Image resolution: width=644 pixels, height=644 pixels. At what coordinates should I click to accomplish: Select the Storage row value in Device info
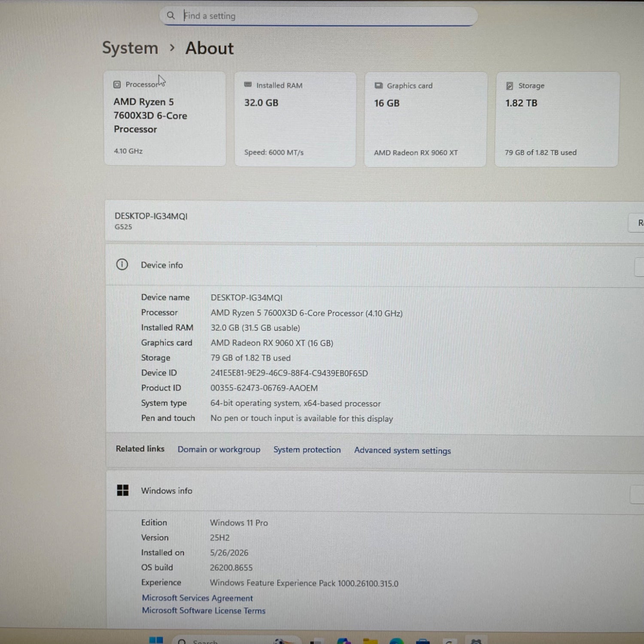(x=250, y=358)
